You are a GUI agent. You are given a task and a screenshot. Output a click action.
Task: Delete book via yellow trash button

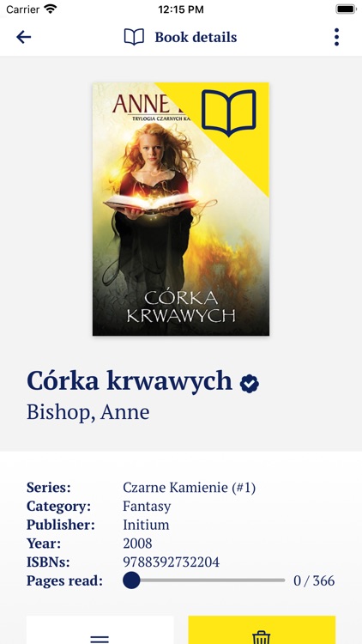(x=262, y=629)
